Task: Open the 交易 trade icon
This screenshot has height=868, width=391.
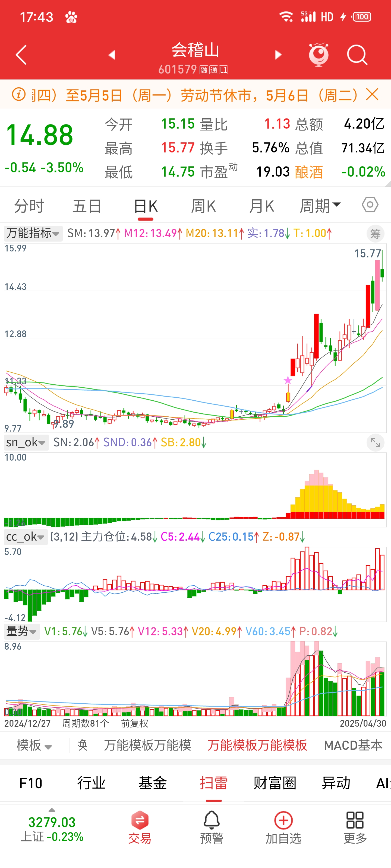Action: coord(140,821)
